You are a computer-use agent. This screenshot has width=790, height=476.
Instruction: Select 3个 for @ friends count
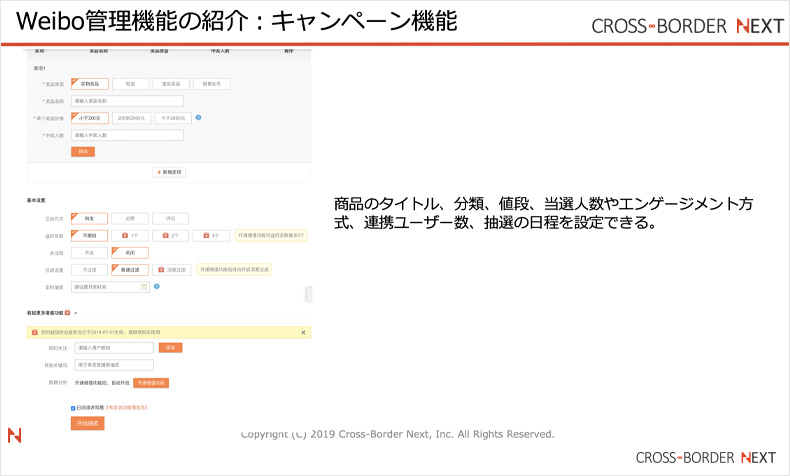click(x=211, y=235)
